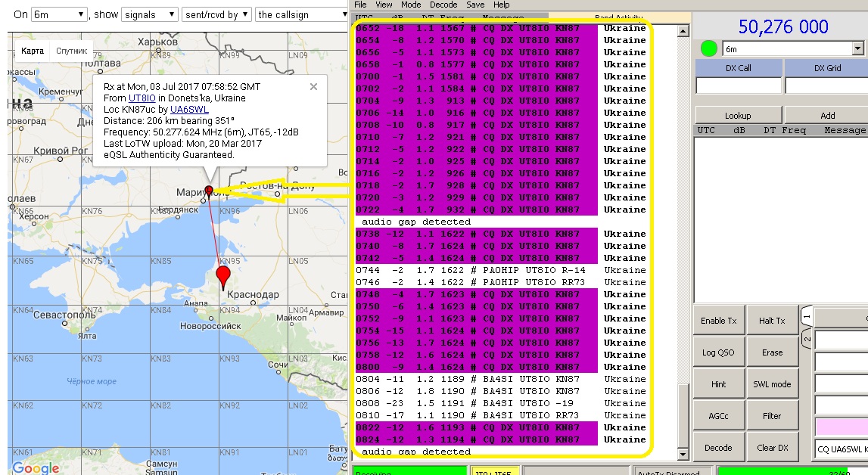Toggle the AGCc button

[x=718, y=416]
